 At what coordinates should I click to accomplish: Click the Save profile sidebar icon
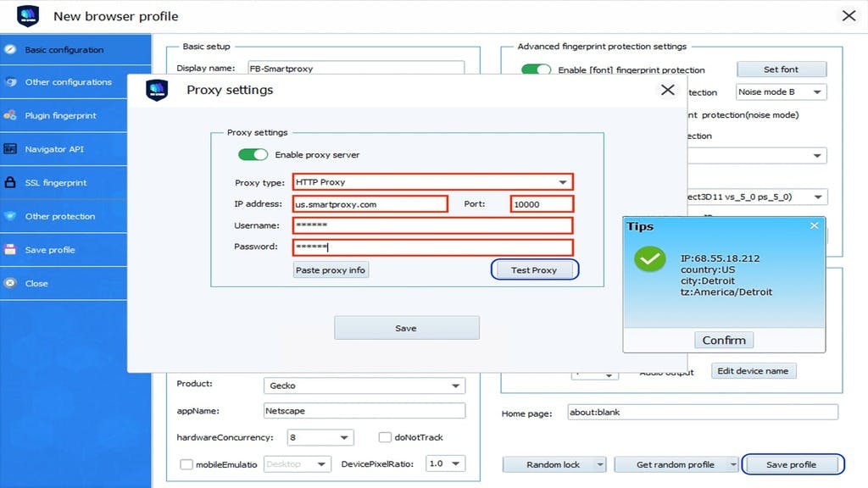[10, 250]
